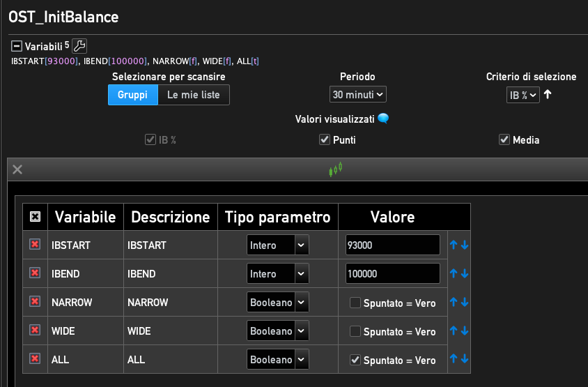Delete the IBSTART variable row

coord(35,245)
